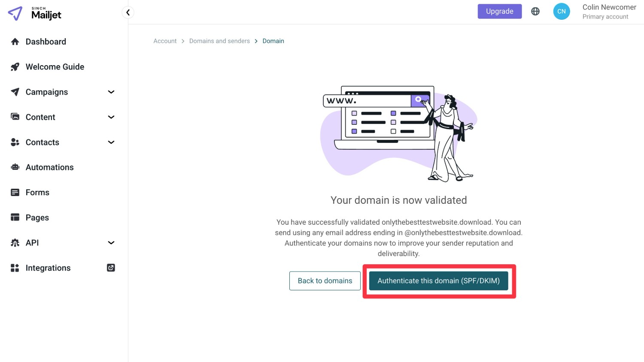Open the Integrations external link icon

(111, 268)
